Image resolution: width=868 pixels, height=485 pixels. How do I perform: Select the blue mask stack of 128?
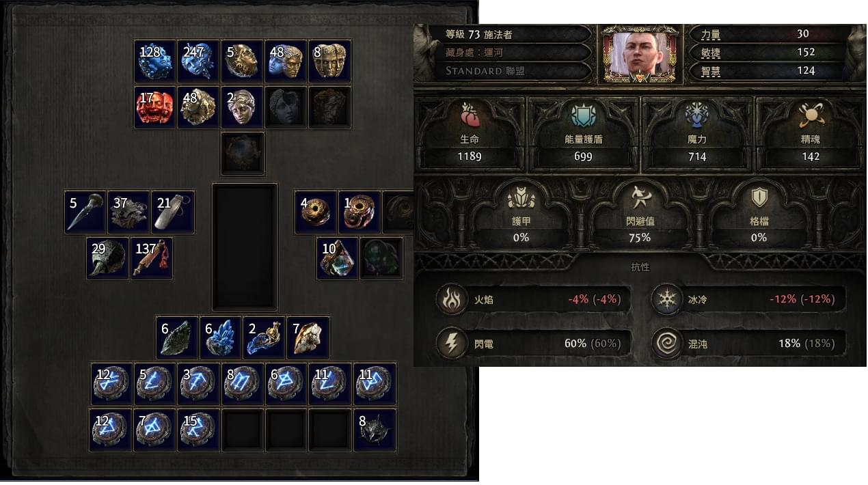pos(154,61)
